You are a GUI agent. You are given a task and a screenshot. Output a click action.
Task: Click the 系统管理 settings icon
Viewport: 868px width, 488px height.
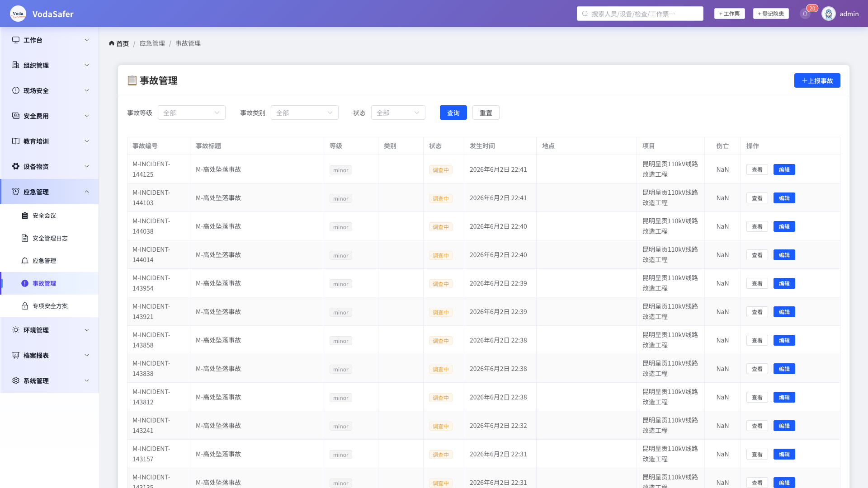(x=16, y=381)
